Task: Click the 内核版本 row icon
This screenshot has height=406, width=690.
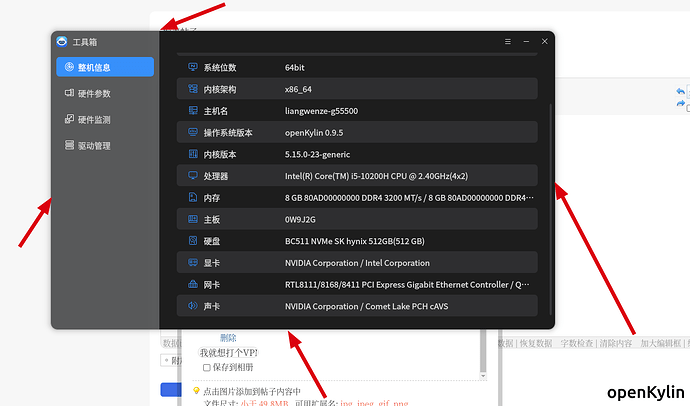Action: (193, 154)
